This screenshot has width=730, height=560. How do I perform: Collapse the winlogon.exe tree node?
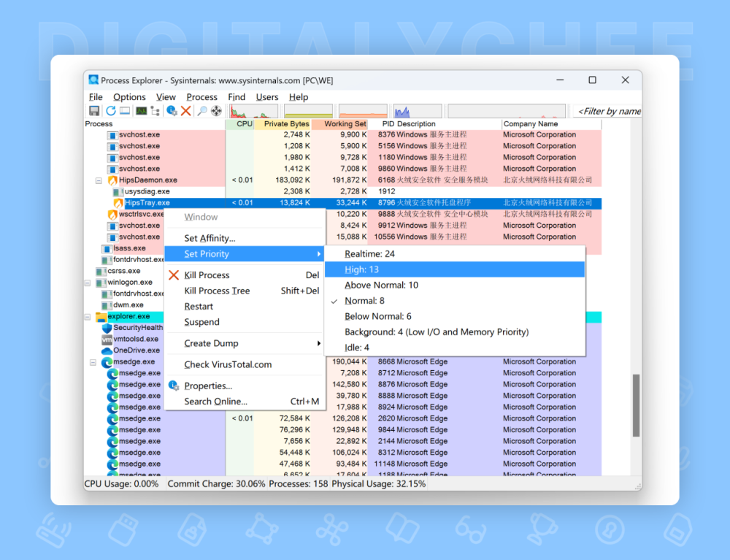[88, 283]
